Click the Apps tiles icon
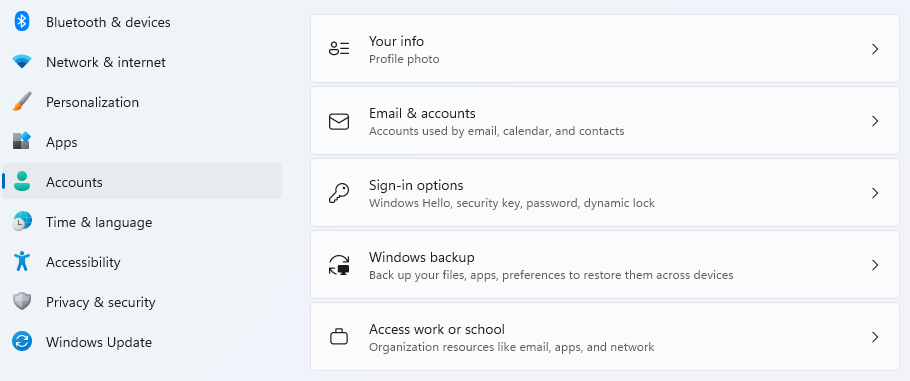 pyautogui.click(x=22, y=141)
